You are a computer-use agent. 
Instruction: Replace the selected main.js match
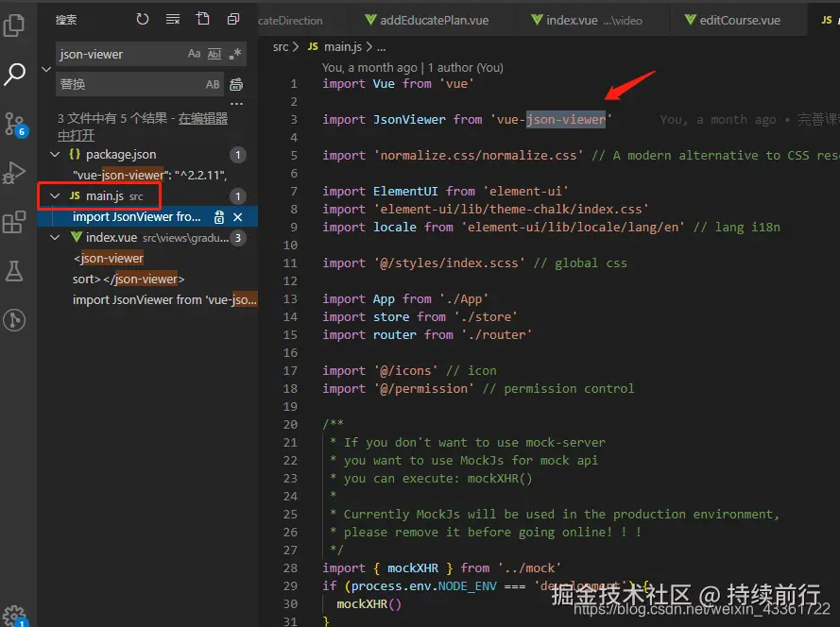tap(219, 217)
